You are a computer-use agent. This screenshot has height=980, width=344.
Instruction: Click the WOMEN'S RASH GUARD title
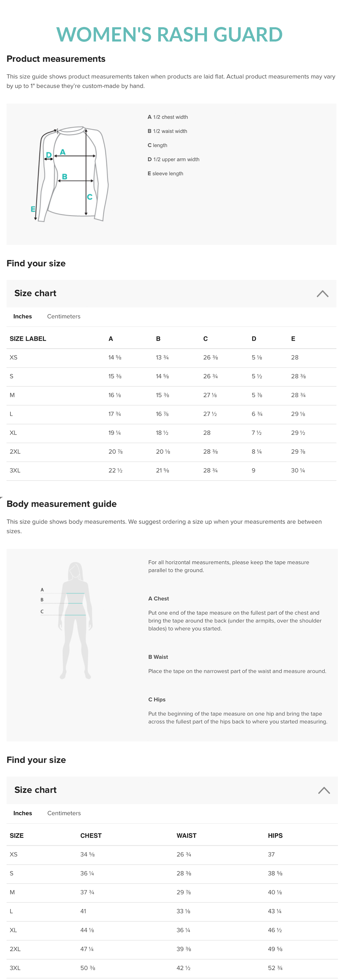(169, 35)
